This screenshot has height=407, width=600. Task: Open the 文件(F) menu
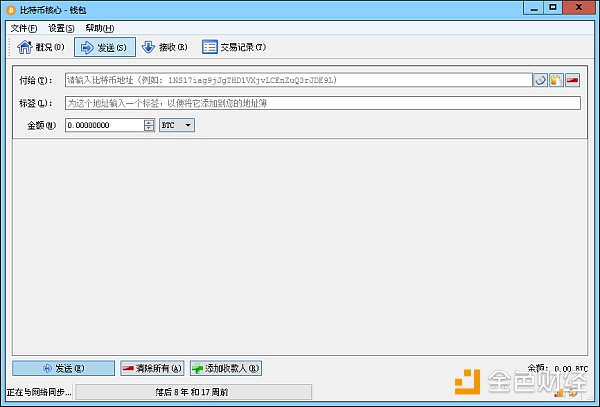(24, 28)
